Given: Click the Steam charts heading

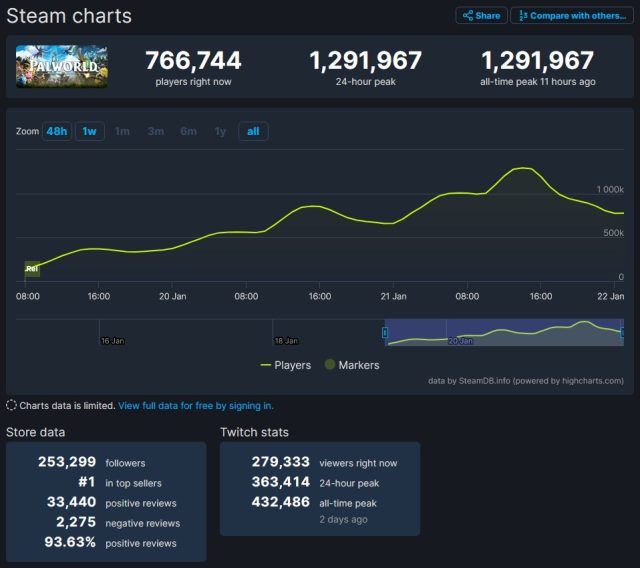Looking at the screenshot, I should (x=69, y=16).
